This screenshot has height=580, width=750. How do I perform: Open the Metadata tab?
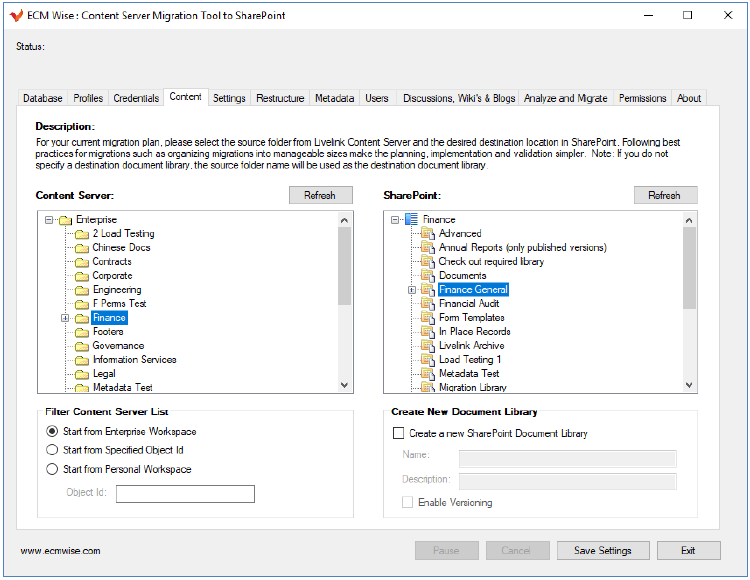pos(334,98)
